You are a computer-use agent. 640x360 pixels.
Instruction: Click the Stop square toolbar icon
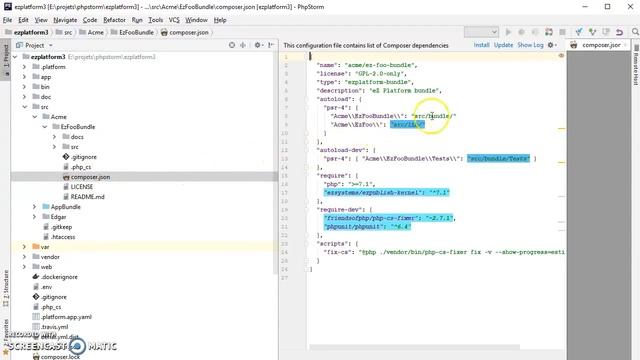[x=562, y=32]
